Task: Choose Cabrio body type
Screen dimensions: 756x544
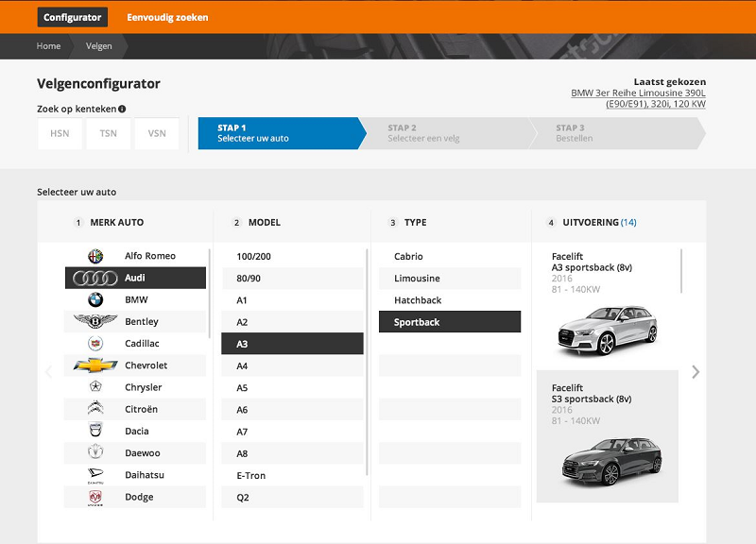Action: (x=450, y=256)
